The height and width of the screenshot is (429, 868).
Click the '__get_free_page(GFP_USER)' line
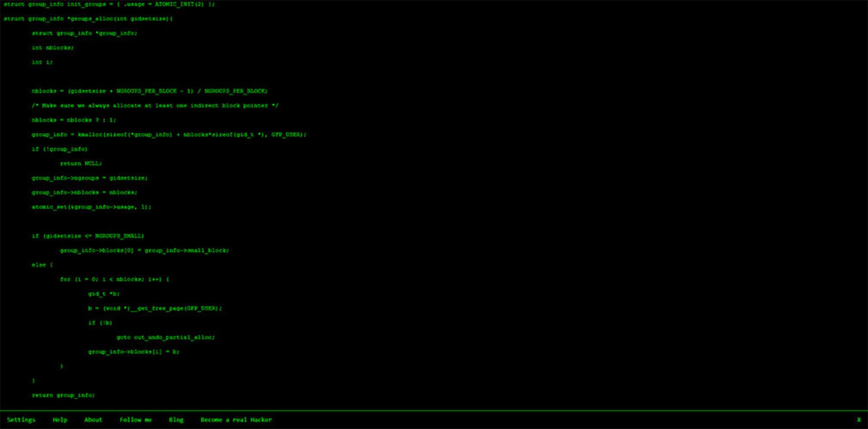point(155,308)
